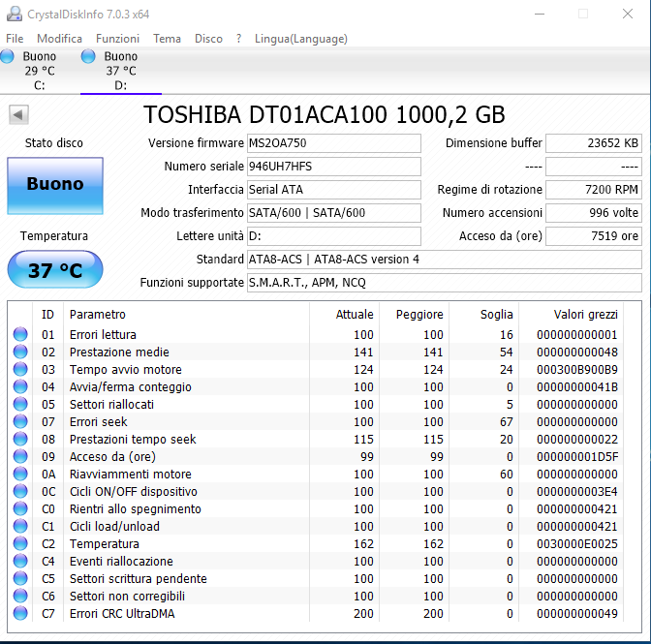Minimize the CrystalDiskInfo window
Viewport: 651px width, 644px height.
pos(540,14)
